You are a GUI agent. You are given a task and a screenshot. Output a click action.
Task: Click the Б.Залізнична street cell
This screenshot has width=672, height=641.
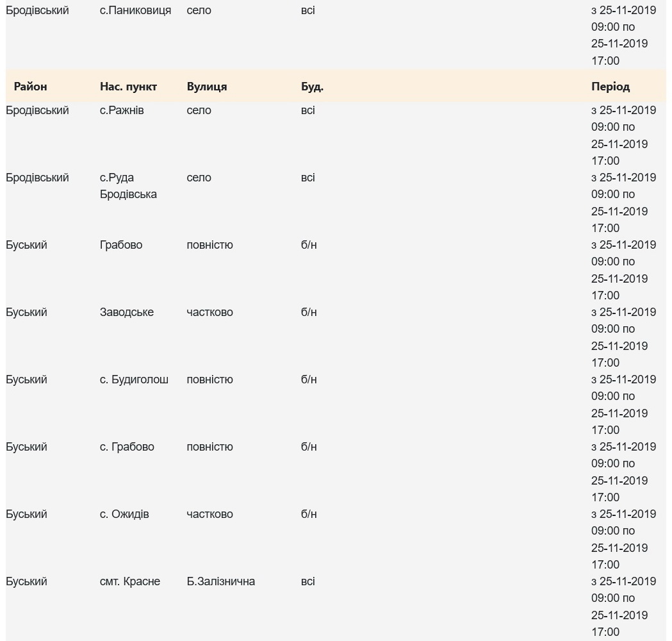[x=220, y=581]
